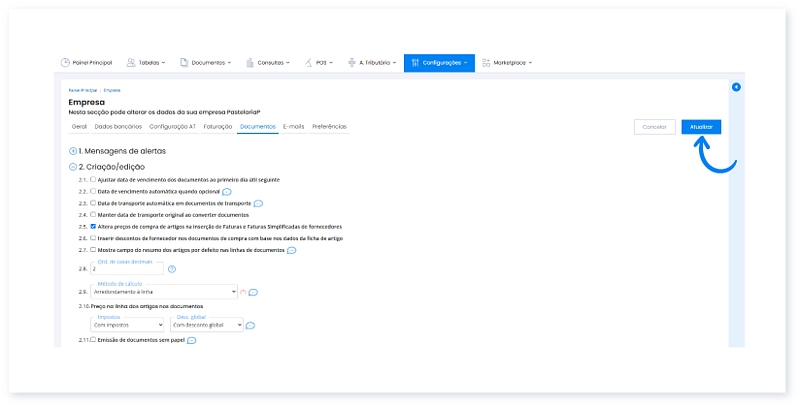
Task: Switch to the Faturação tab
Action: pos(218,127)
